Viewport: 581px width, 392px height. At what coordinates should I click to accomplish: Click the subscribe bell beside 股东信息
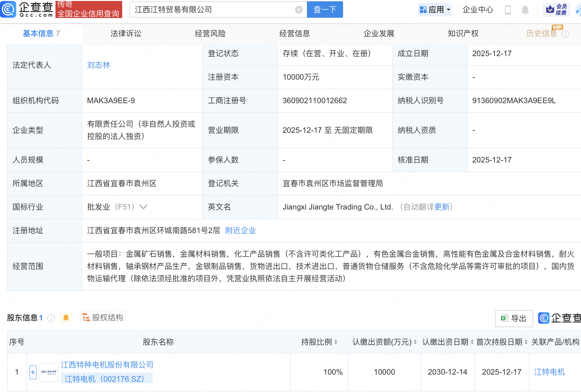[x=66, y=318]
